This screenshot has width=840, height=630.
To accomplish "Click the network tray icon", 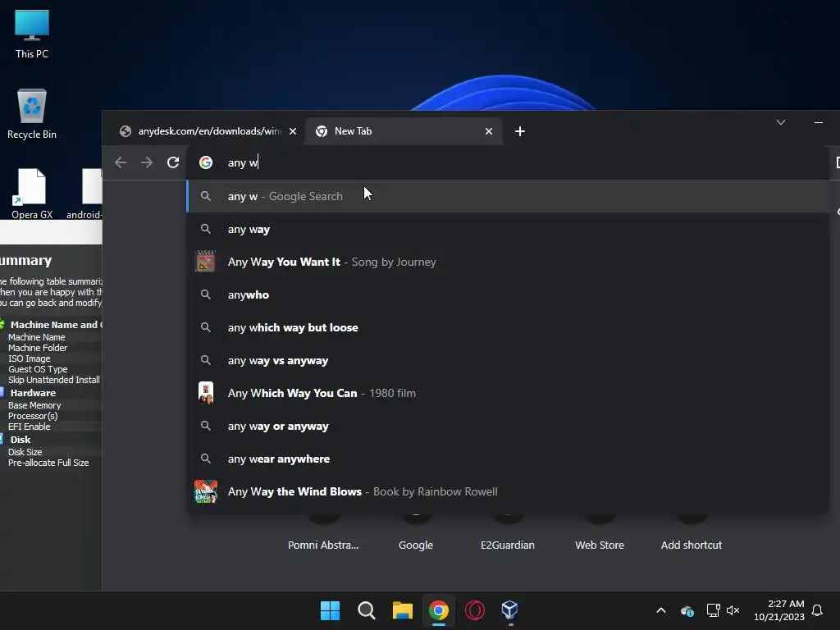I will pos(713,610).
